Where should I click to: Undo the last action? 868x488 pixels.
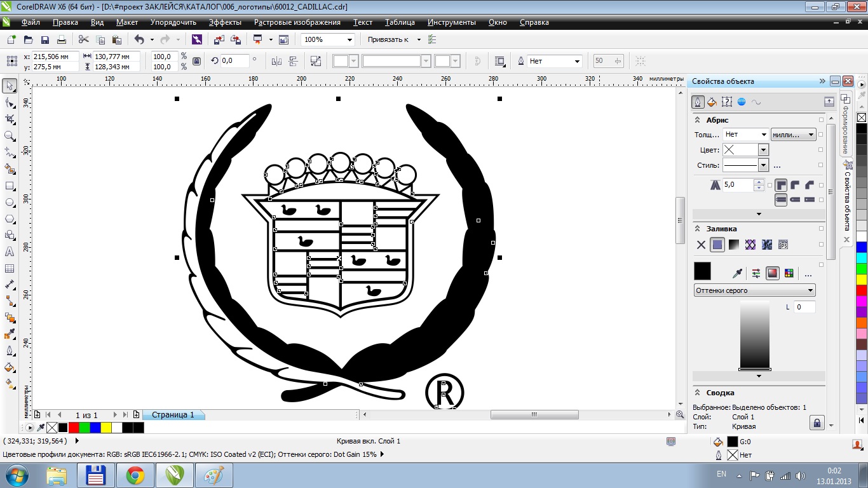tap(139, 39)
